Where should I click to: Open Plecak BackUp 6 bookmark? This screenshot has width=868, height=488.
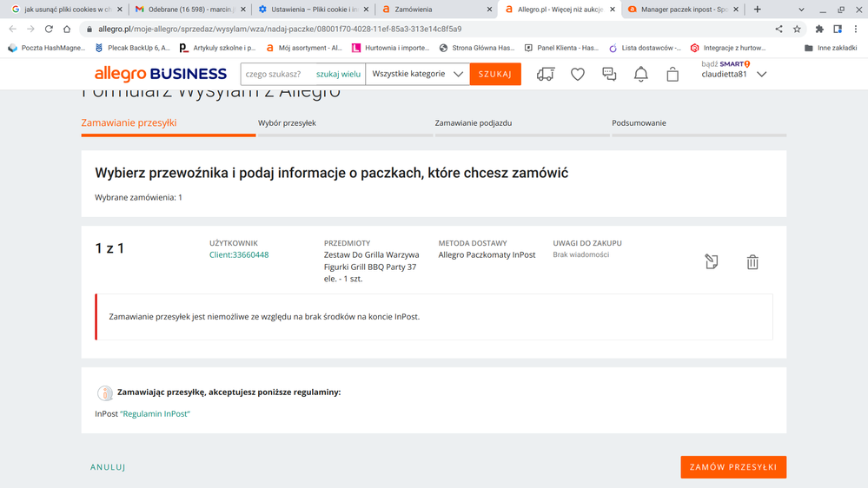click(132, 48)
